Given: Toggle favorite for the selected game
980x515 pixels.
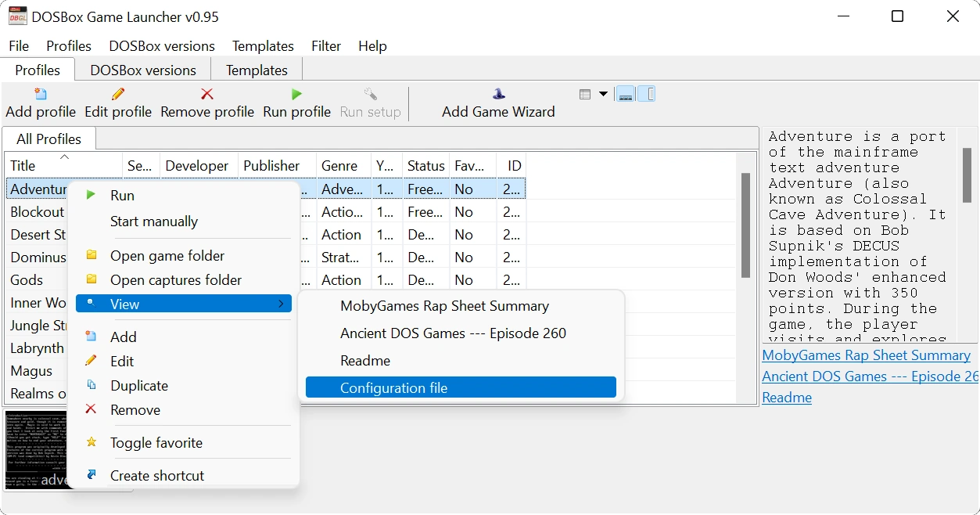Looking at the screenshot, I should [156, 442].
